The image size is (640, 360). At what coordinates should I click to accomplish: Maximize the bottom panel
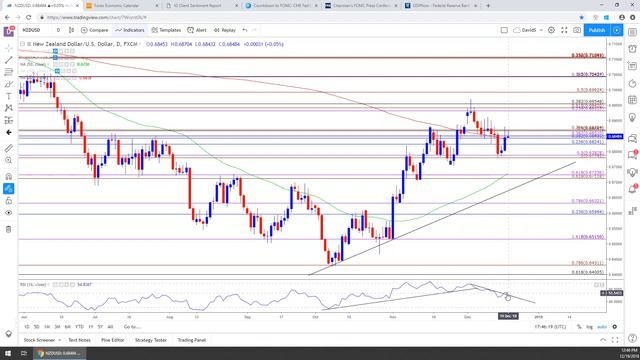tap(615, 340)
